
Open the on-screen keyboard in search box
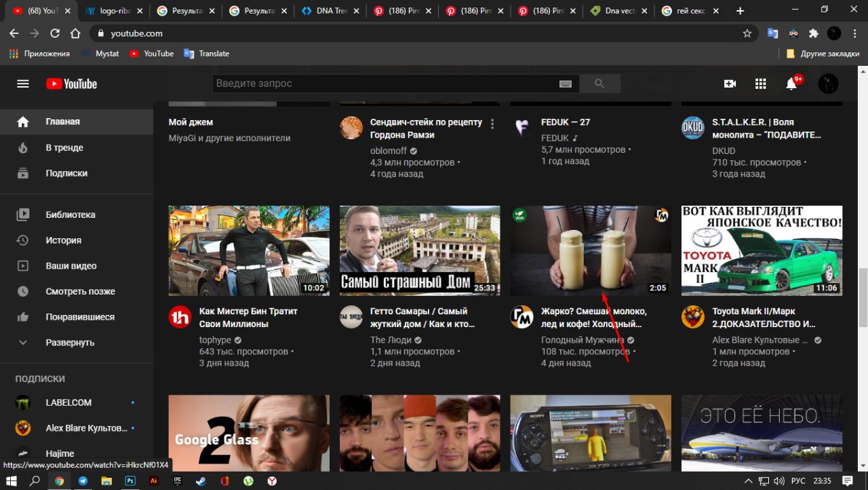(566, 83)
